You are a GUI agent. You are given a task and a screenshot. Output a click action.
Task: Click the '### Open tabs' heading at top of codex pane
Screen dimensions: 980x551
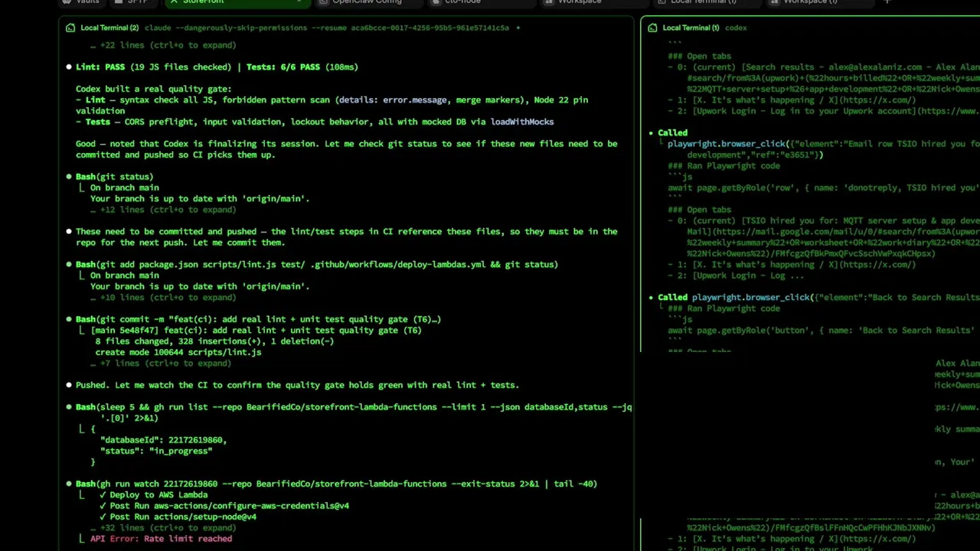point(699,56)
